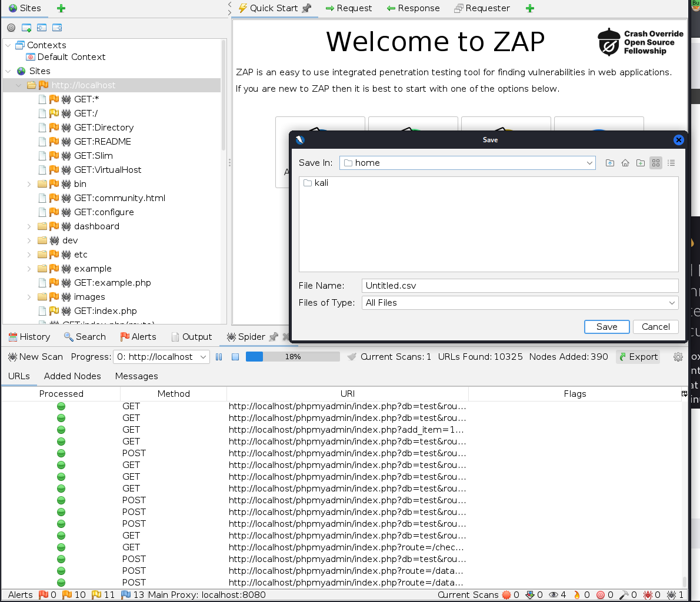Open the Save In folder dropdown
This screenshot has height=602, width=700.
(589, 163)
